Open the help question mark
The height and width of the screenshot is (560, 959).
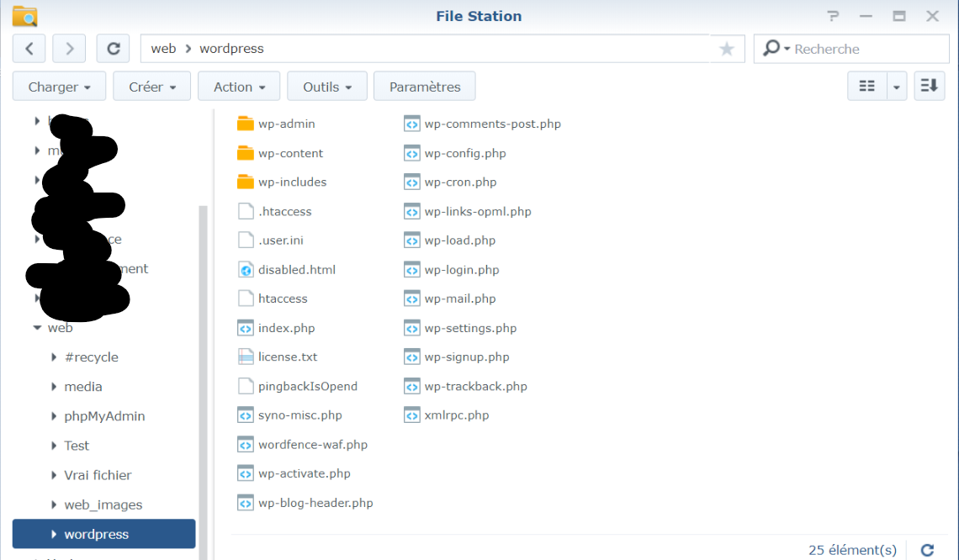click(x=833, y=16)
